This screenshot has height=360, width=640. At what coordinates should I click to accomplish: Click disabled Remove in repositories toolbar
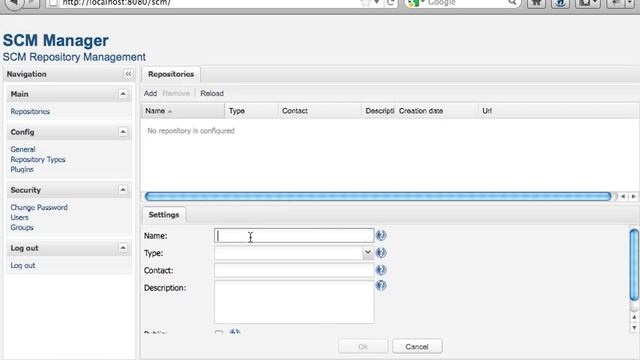(x=176, y=93)
